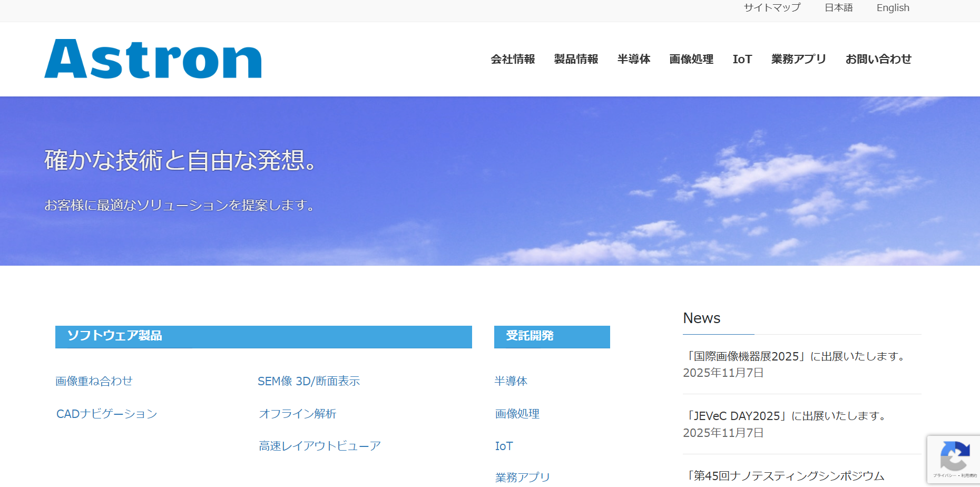
Task: Open 半導体 under 受託開発 section
Action: click(510, 381)
